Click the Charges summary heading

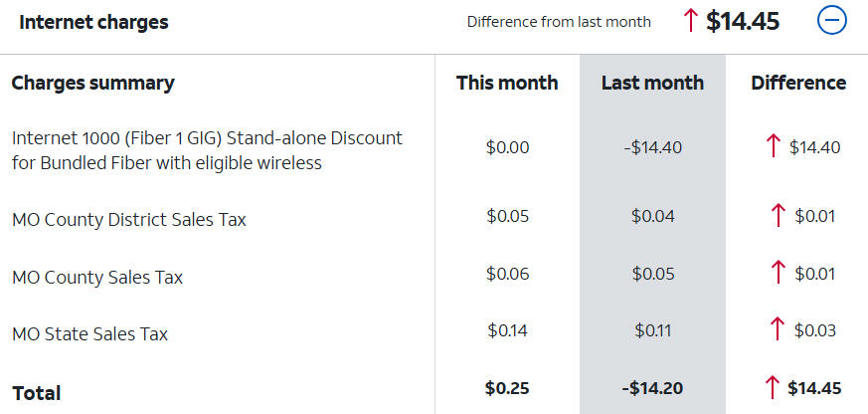(x=92, y=83)
